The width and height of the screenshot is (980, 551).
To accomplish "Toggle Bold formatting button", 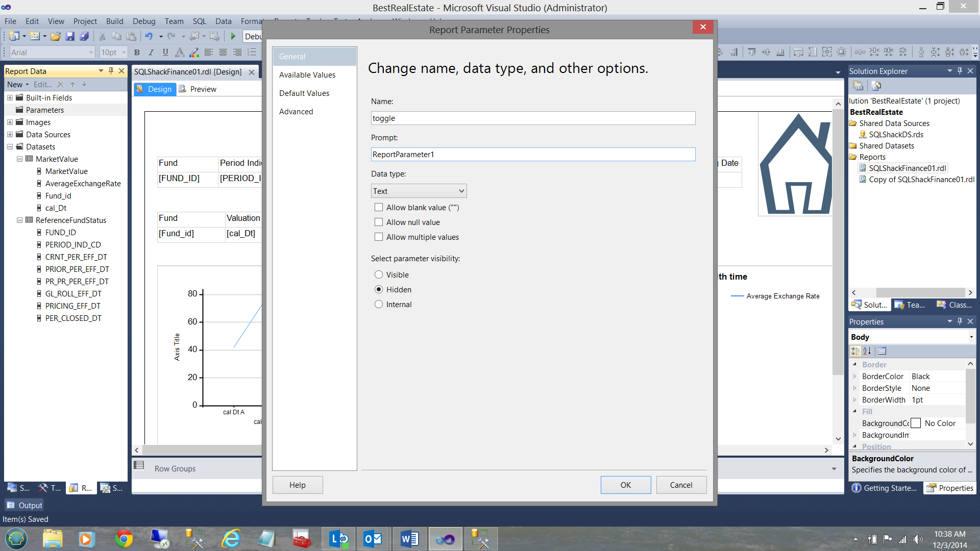I will [x=137, y=52].
